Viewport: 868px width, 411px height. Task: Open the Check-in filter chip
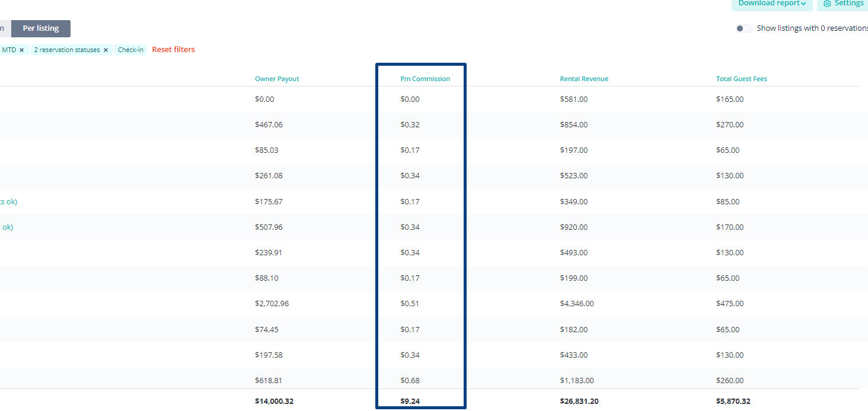tap(130, 50)
